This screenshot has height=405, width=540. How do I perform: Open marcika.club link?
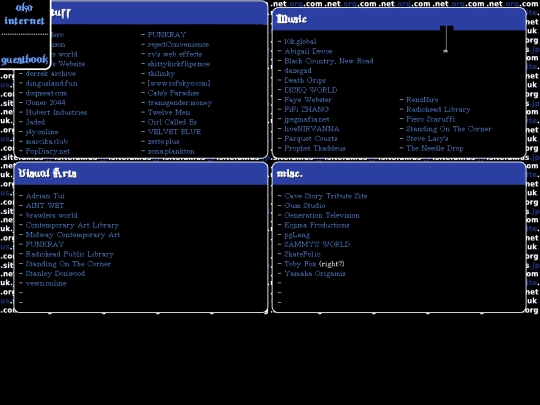47,141
